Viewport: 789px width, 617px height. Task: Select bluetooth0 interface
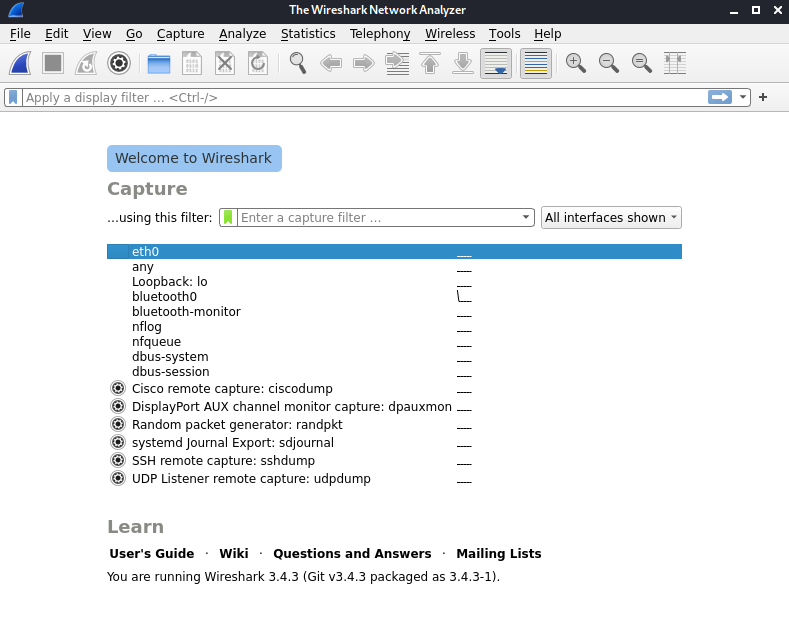pos(394,297)
